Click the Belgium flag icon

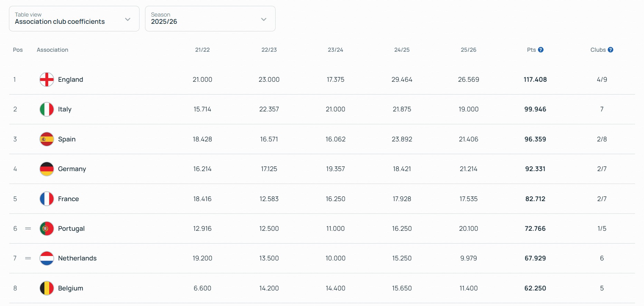pos(47,288)
